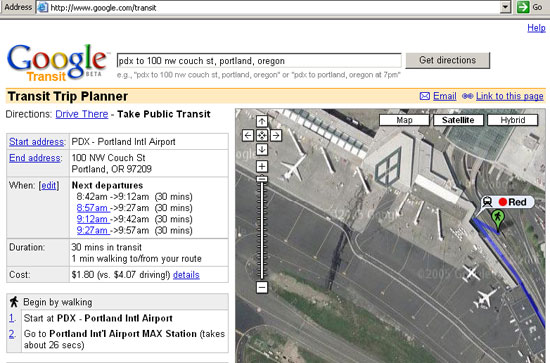
Task: Click the Get directions button
Action: pyautogui.click(x=448, y=60)
